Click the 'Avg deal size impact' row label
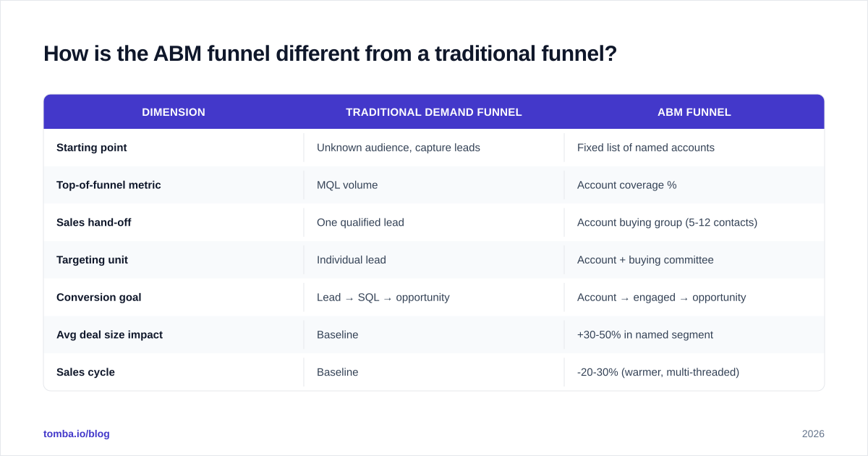This screenshot has height=456, width=868. 109,335
